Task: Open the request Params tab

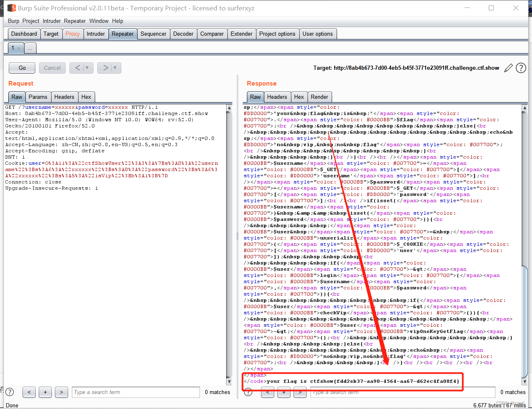Action: pos(38,97)
